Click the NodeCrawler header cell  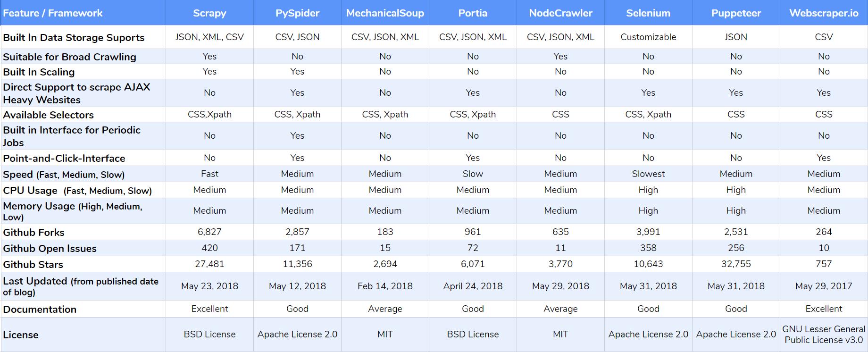560,13
